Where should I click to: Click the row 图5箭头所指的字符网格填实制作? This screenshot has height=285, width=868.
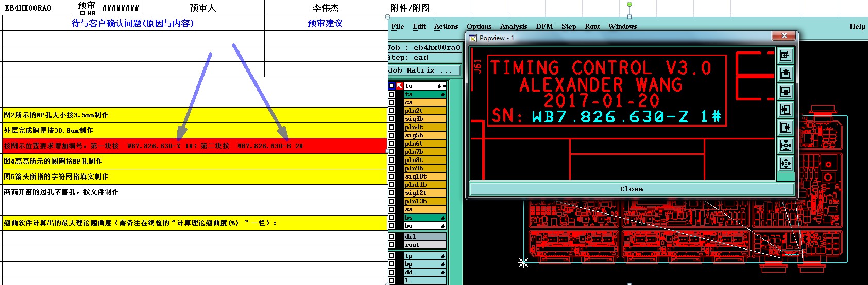click(x=194, y=176)
